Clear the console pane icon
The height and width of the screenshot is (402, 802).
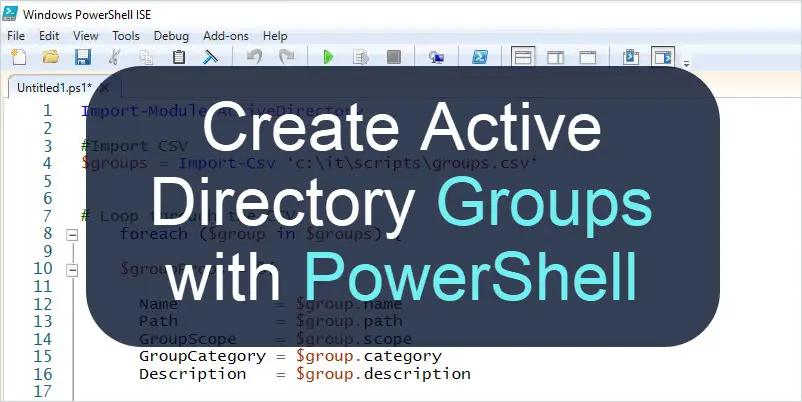pyautogui.click(x=210, y=56)
